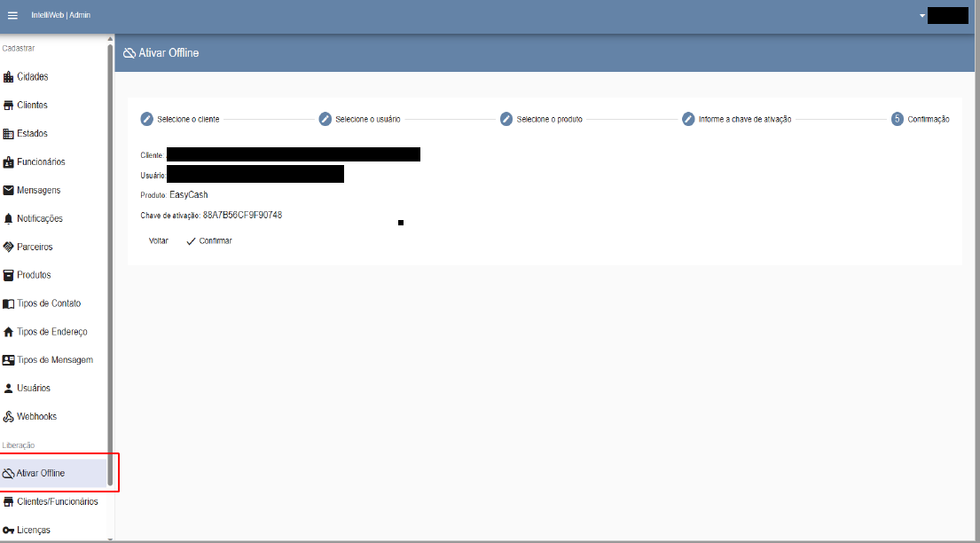Click the Webhooks icon in sidebar
Viewport: 980px width, 543px height.
[x=9, y=417]
